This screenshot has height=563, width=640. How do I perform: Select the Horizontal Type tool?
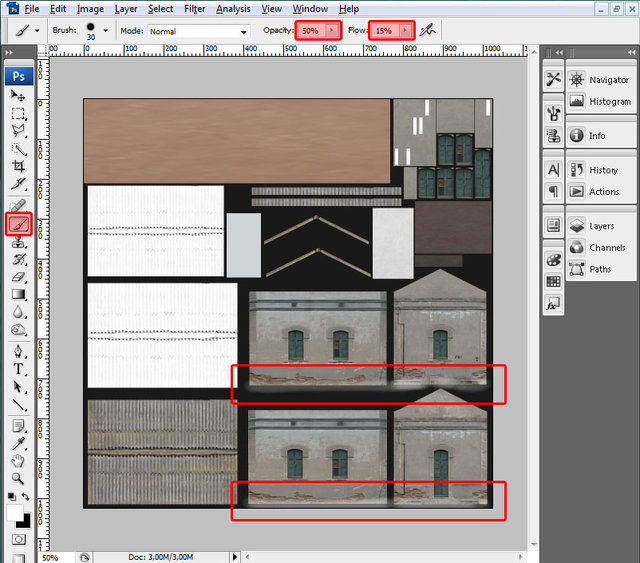[x=19, y=368]
